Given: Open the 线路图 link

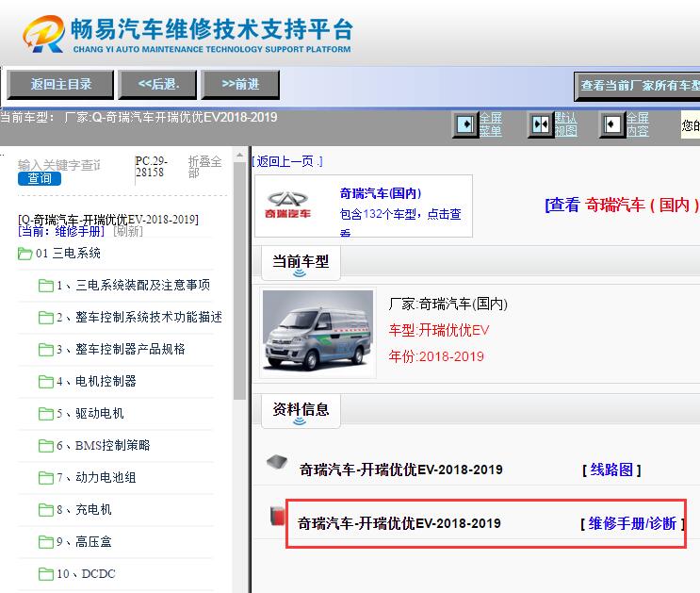Looking at the screenshot, I should 611,469.
